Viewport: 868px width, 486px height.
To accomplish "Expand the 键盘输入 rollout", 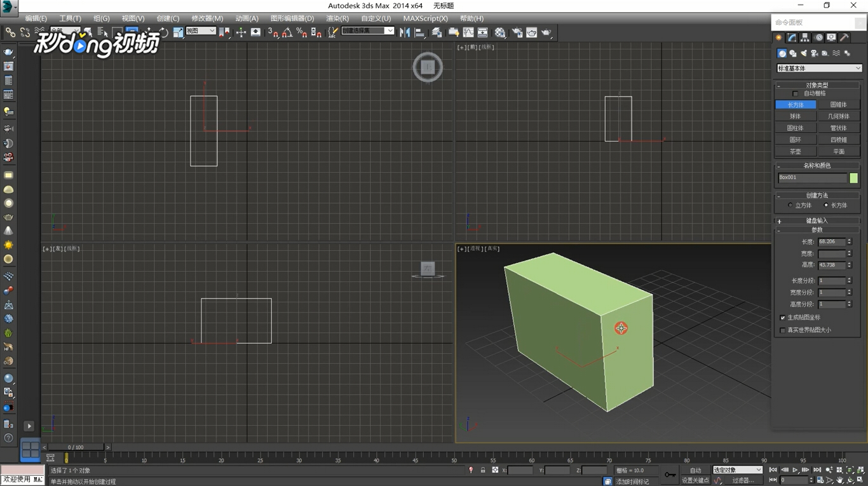I will (x=817, y=220).
